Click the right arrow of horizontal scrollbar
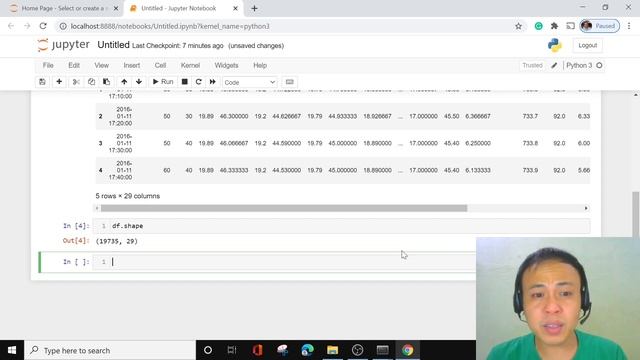 (x=586, y=208)
